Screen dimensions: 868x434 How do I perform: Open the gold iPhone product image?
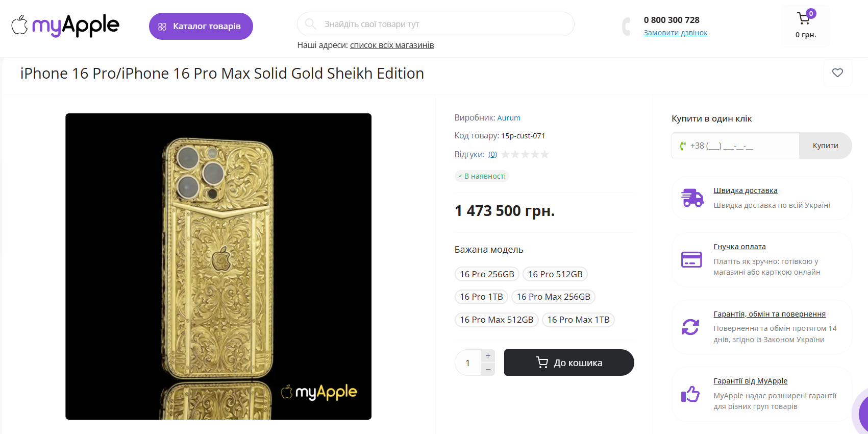[218, 267]
